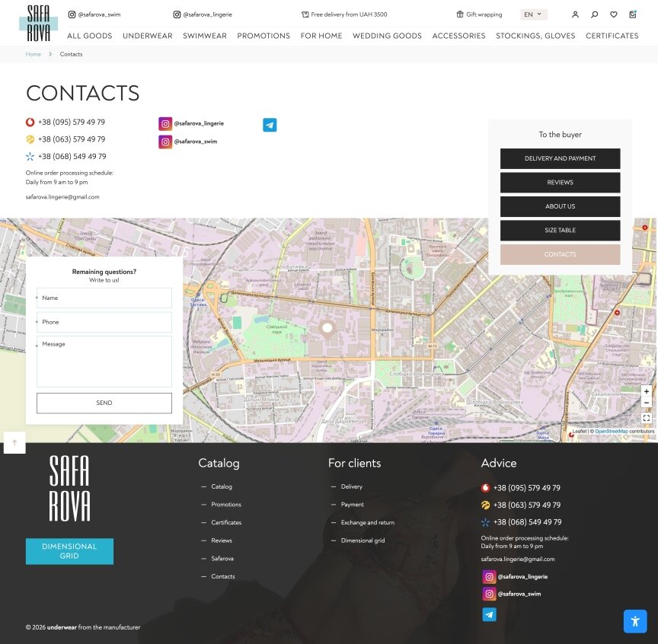Click into the Message text area
Image resolution: width=658 pixels, height=644 pixels.
tap(104, 362)
